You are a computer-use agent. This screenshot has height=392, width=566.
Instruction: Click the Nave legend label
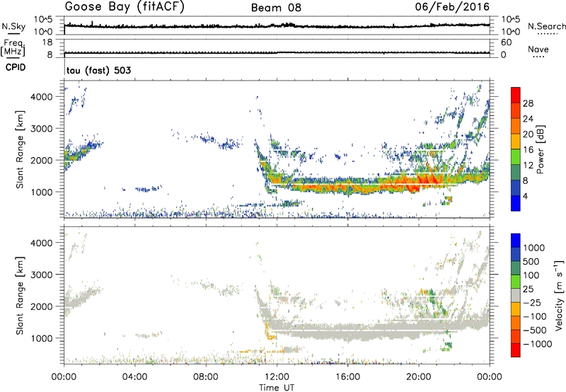click(538, 49)
